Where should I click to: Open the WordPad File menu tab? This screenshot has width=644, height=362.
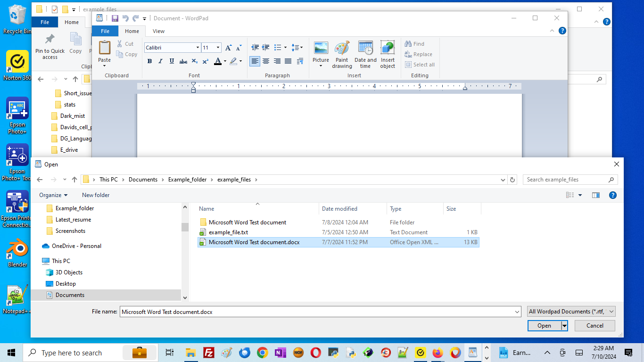[105, 31]
